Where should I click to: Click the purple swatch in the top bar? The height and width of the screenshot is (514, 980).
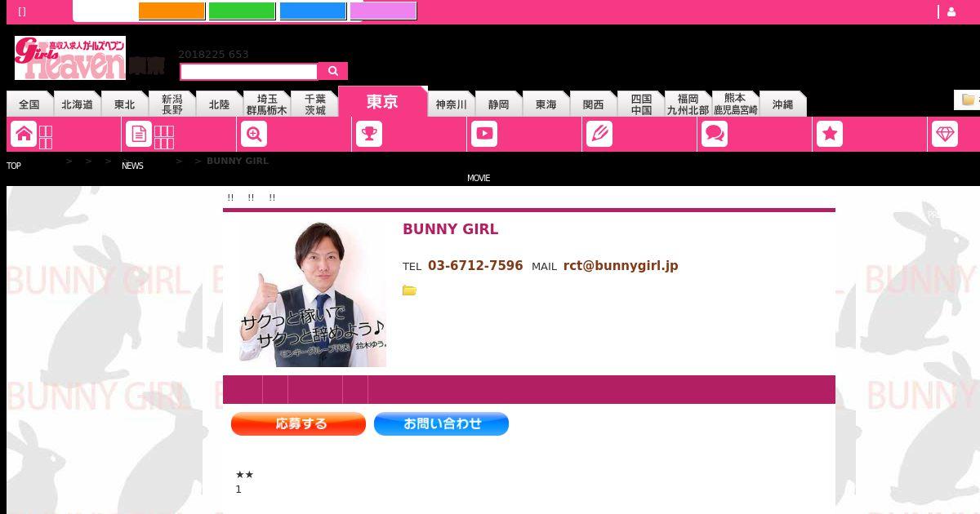click(x=383, y=11)
